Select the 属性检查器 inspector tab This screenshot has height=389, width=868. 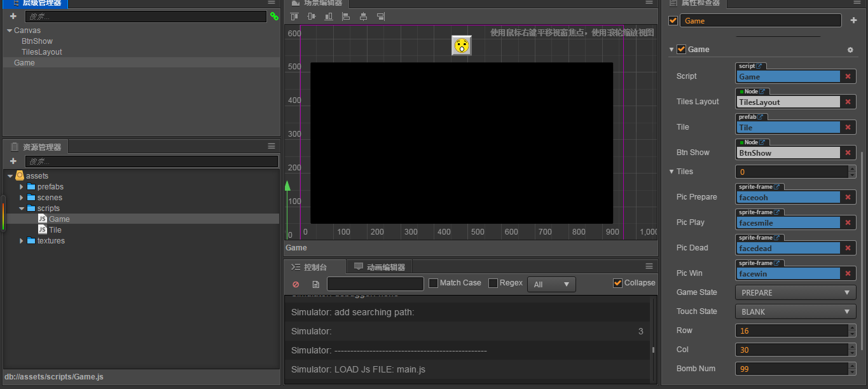click(695, 3)
